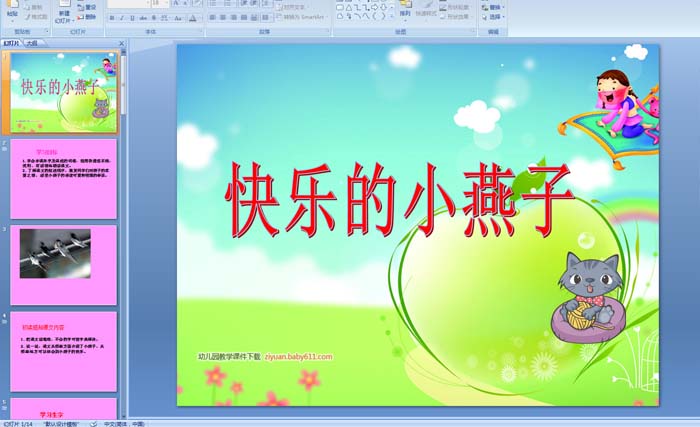Open Convert to SmartArt dropdown

pyautogui.click(x=301, y=17)
